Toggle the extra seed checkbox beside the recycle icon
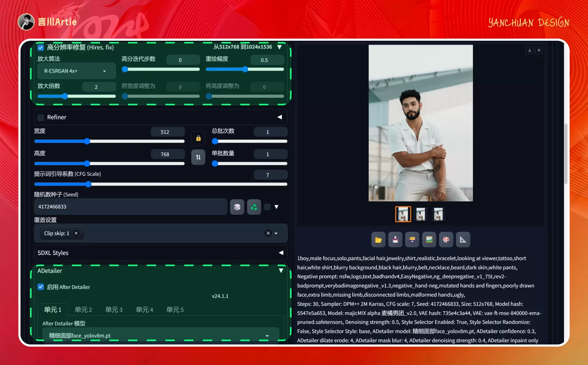 [267, 207]
